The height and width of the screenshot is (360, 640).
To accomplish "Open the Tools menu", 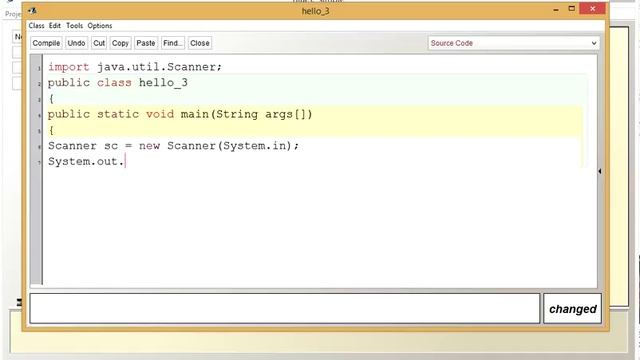I will (75, 26).
